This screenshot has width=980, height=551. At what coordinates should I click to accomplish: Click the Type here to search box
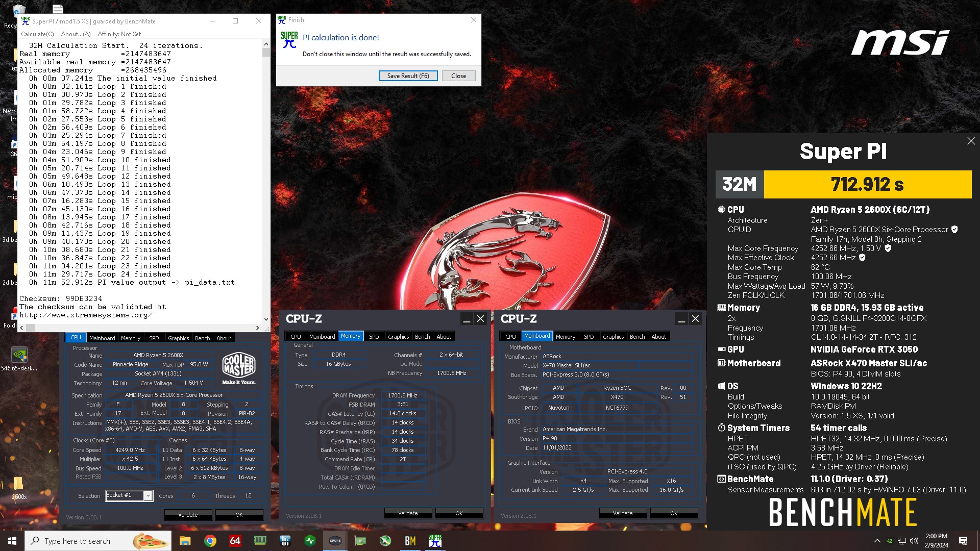pyautogui.click(x=97, y=541)
